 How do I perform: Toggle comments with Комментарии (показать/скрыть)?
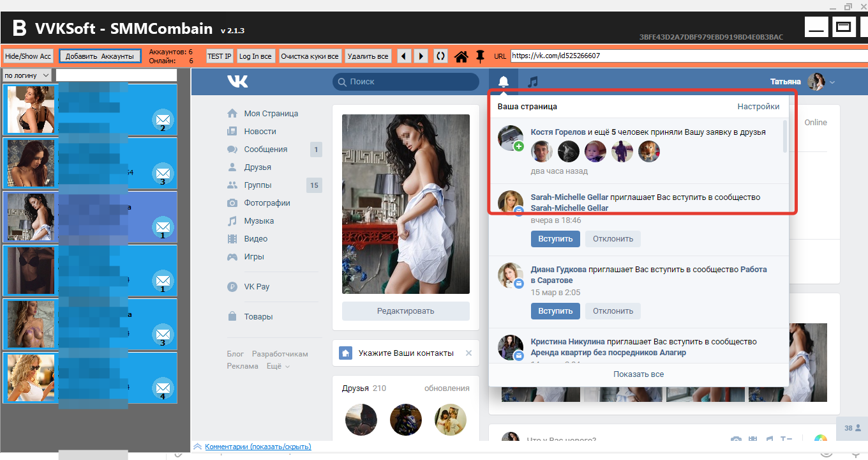[x=257, y=447]
